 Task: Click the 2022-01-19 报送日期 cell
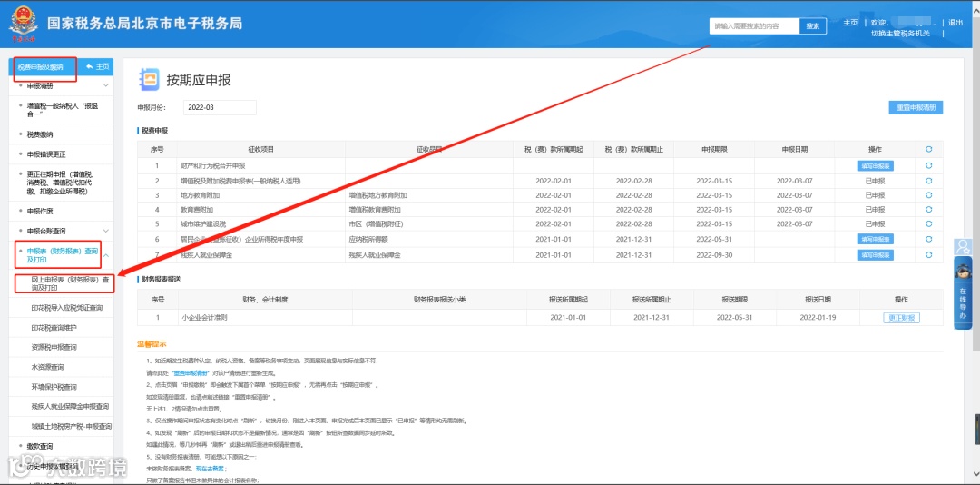[x=818, y=318]
